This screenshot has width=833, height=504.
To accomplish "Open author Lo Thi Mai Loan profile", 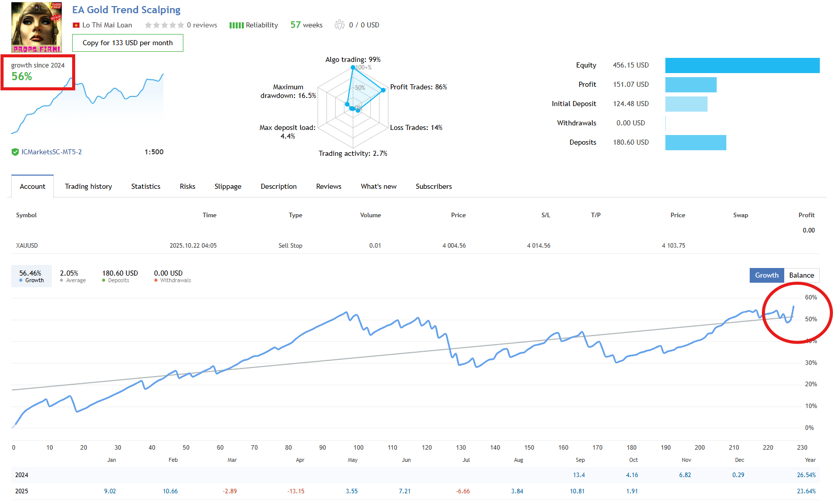I will pos(107,25).
